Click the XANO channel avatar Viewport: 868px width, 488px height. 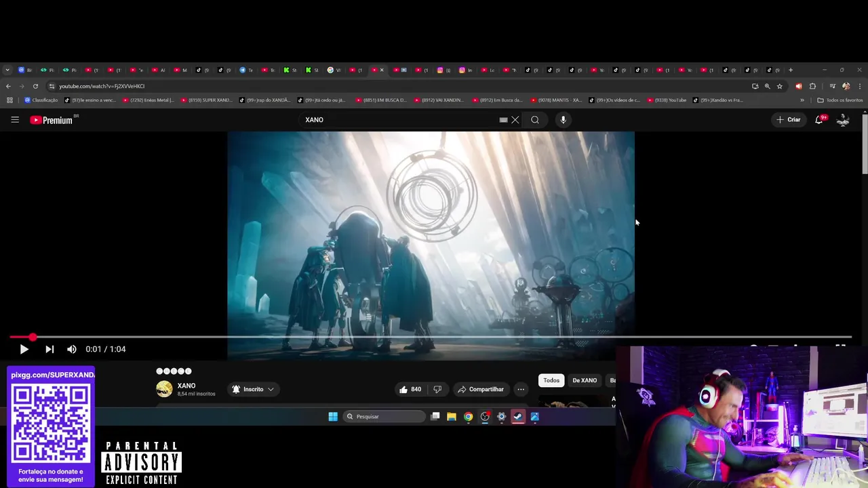164,389
